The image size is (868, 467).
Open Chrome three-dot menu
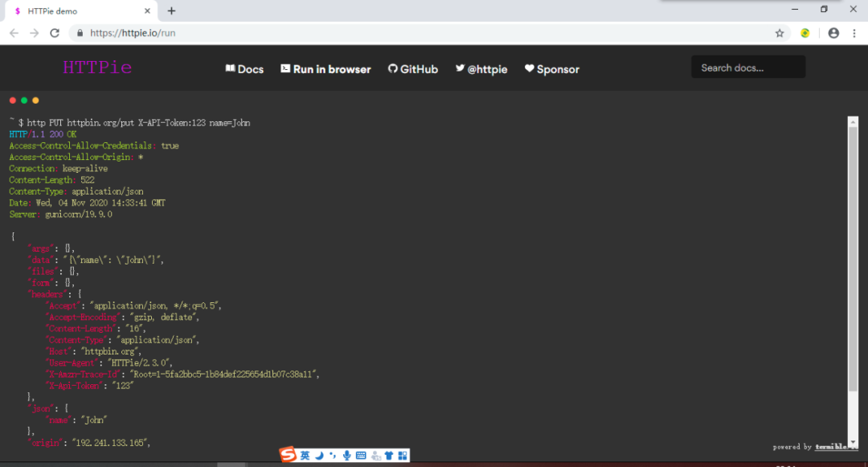[854, 33]
